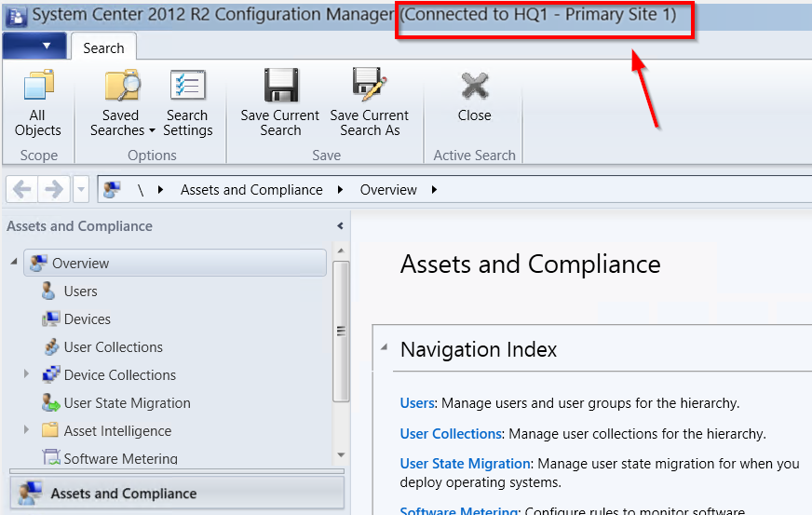Collapse the Assets and Compliance navigation pane
812x515 pixels.
340,226
